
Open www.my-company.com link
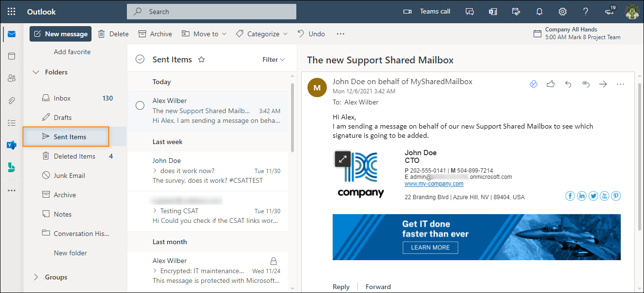coord(434,184)
